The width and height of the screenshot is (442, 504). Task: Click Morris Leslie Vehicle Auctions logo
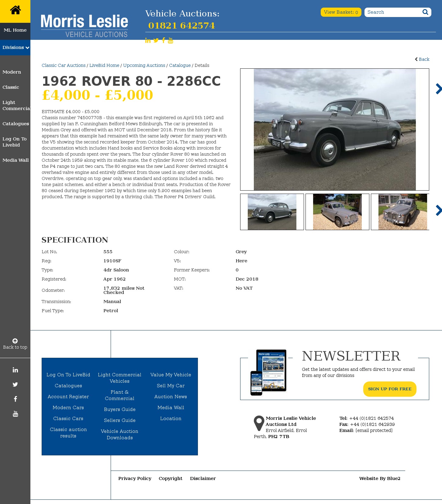(x=84, y=26)
